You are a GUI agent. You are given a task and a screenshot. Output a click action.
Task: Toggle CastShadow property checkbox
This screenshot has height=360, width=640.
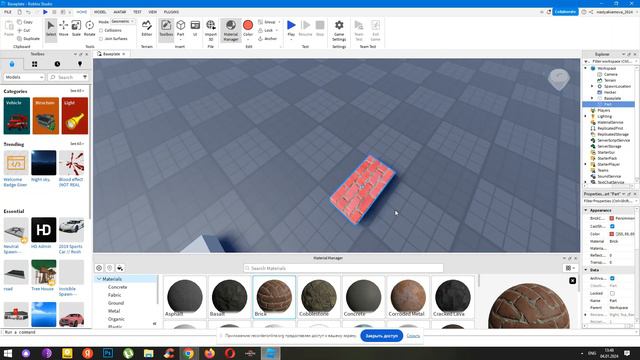click(612, 226)
